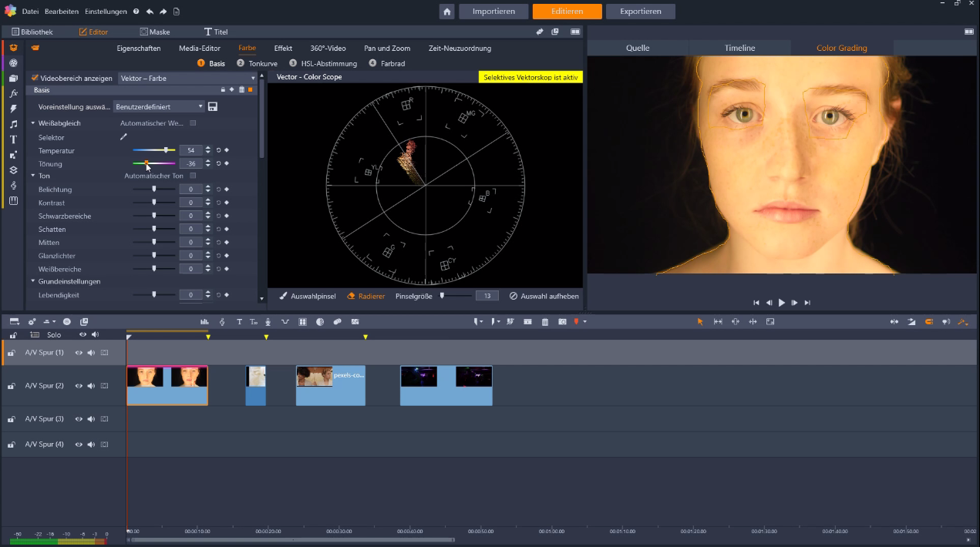980x547 pixels.
Task: Select the Effects (fx) panel in the sidebar
Action: coord(13,92)
